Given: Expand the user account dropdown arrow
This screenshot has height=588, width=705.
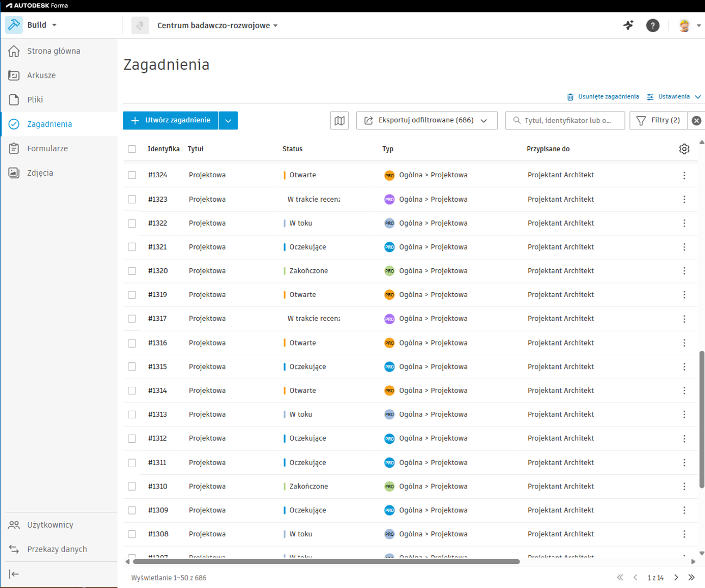Looking at the screenshot, I should [x=698, y=26].
